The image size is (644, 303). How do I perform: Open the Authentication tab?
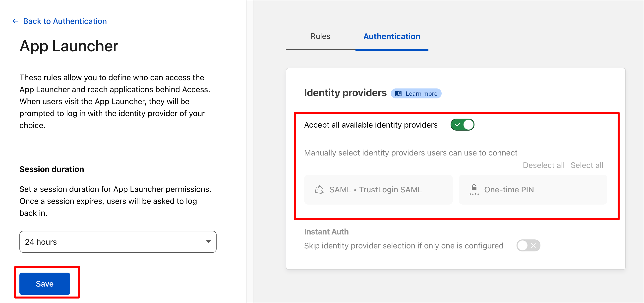coord(392,36)
